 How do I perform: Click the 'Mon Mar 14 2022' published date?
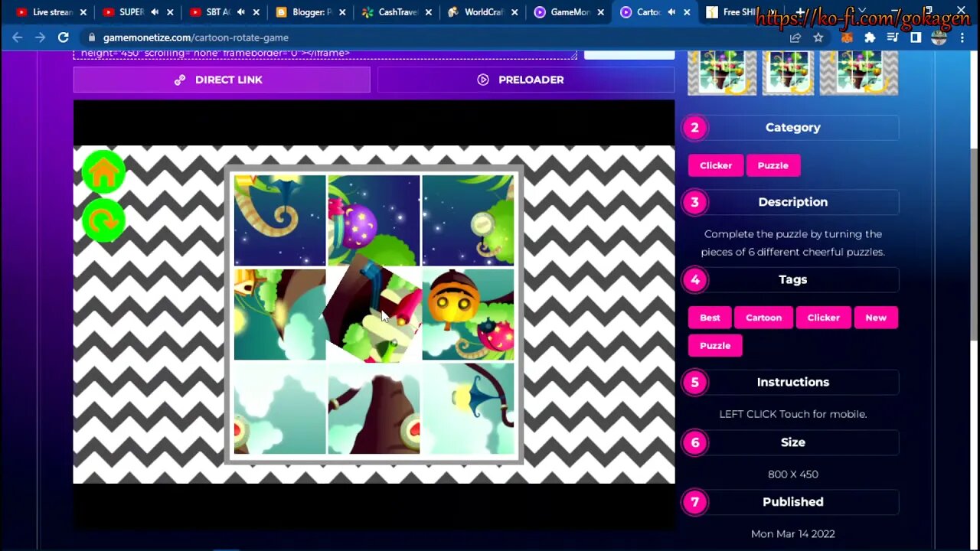click(792, 534)
